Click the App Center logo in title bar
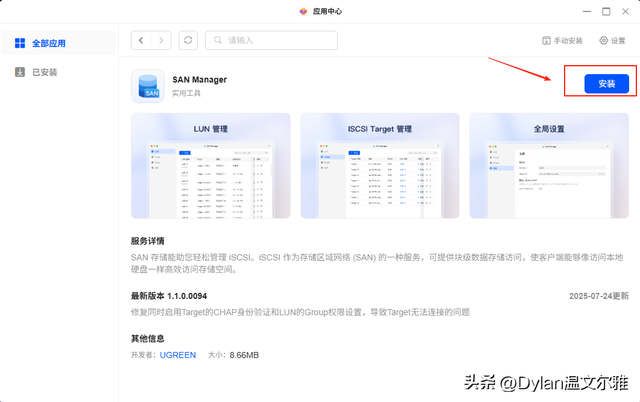This screenshot has width=640, height=402. (303, 11)
